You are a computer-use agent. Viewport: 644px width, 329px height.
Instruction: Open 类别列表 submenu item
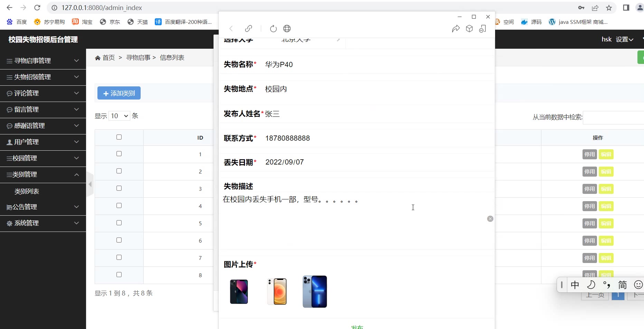point(27,191)
